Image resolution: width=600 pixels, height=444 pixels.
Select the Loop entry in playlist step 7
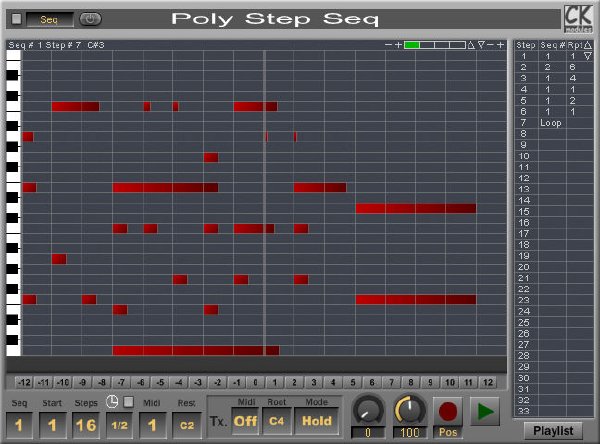(551, 123)
